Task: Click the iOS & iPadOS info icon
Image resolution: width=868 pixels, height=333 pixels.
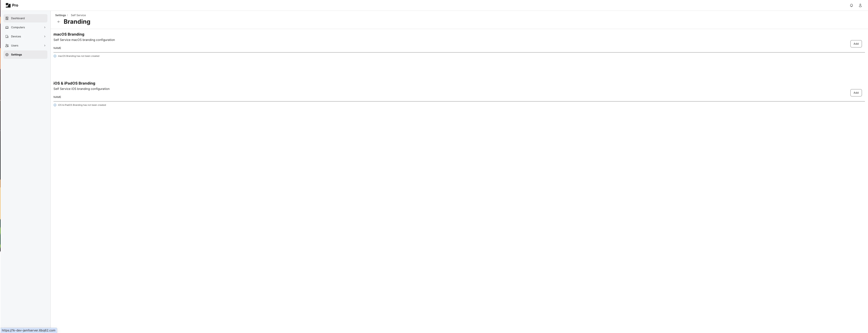Action: point(55,105)
